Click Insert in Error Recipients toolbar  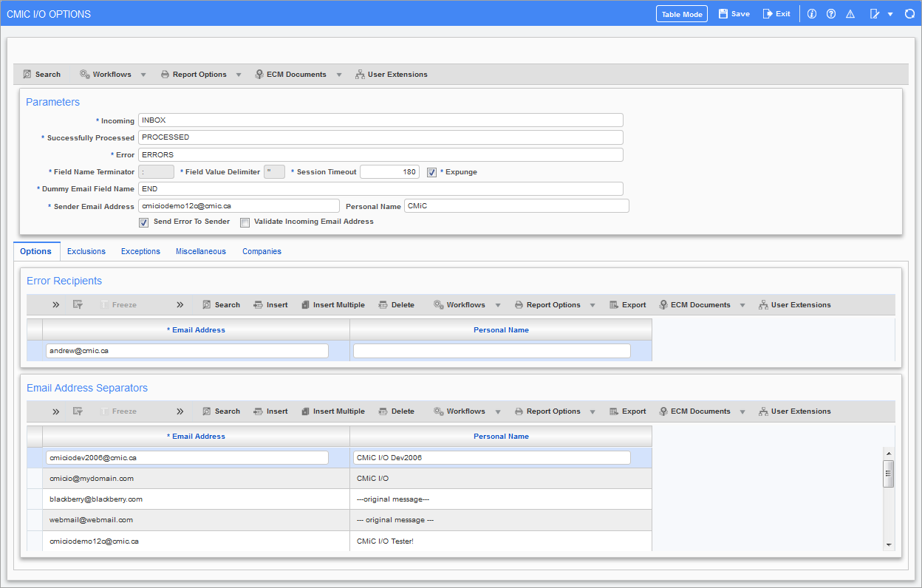tap(270, 305)
